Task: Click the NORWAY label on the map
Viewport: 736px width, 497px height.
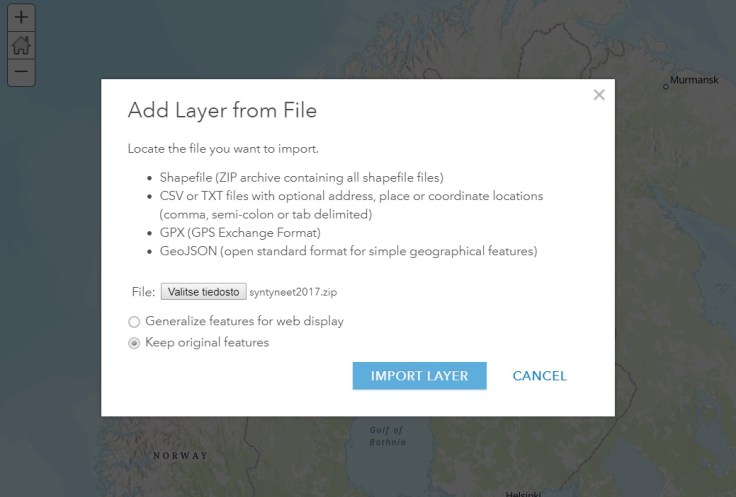Action: [180, 456]
